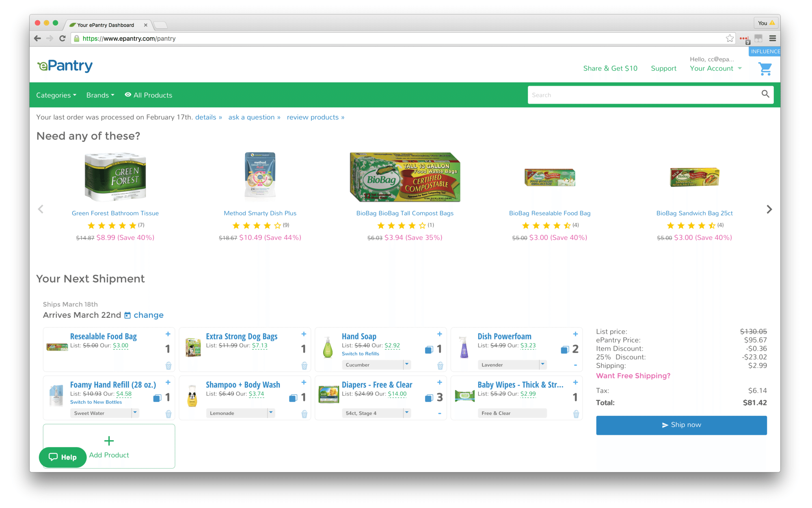The width and height of the screenshot is (812, 508).
Task: Open Diapers 54ct Stage 4 dropdown
Action: [x=376, y=413]
